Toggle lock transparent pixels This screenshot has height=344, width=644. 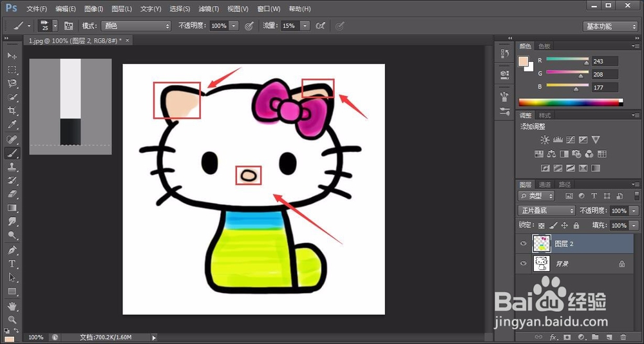(542, 225)
